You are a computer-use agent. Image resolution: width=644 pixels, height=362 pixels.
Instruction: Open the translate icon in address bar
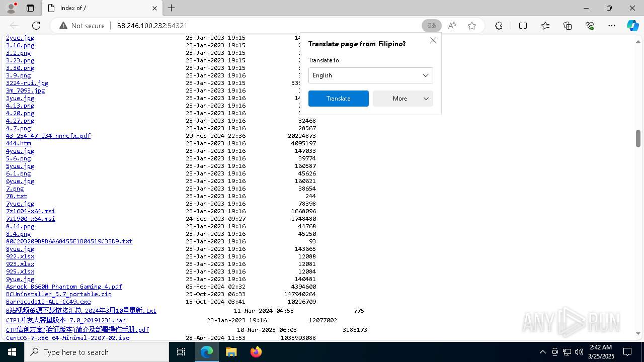(x=431, y=26)
